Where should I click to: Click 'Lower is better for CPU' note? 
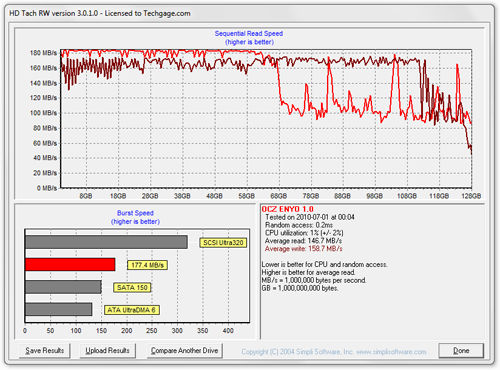pos(324,265)
